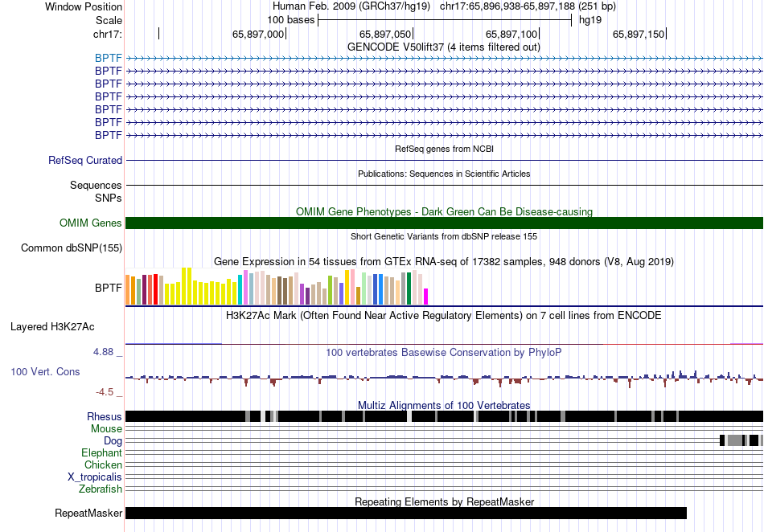Click the OMIM Genes track label
Screen dimensions: 764x532
[91, 223]
